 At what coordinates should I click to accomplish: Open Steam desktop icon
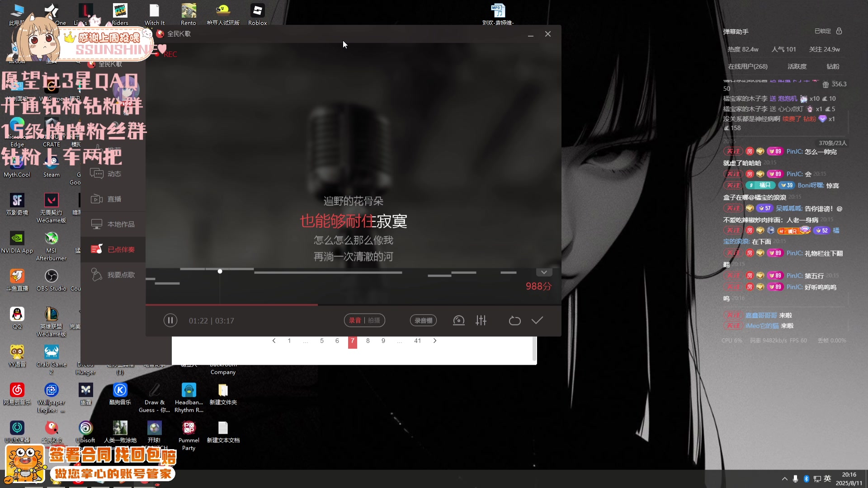(52, 166)
